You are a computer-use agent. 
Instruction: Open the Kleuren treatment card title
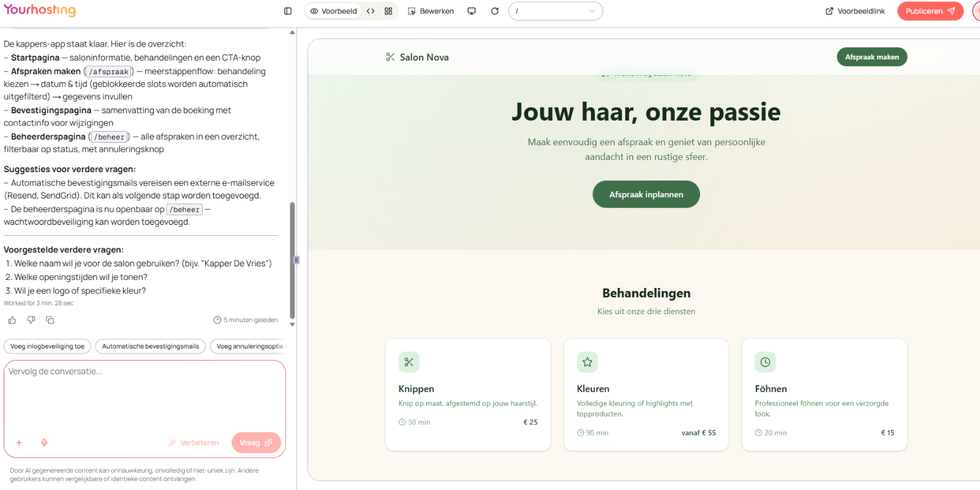[593, 389]
